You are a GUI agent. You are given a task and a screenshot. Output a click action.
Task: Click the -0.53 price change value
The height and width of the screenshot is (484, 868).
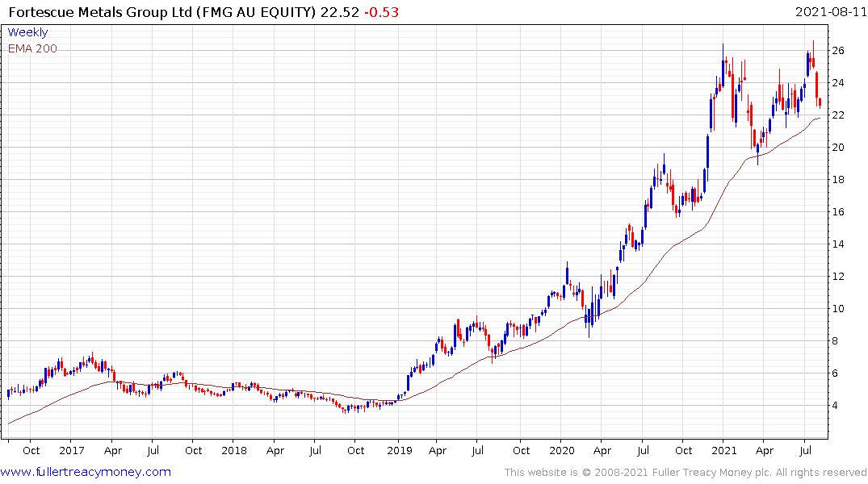(x=381, y=12)
